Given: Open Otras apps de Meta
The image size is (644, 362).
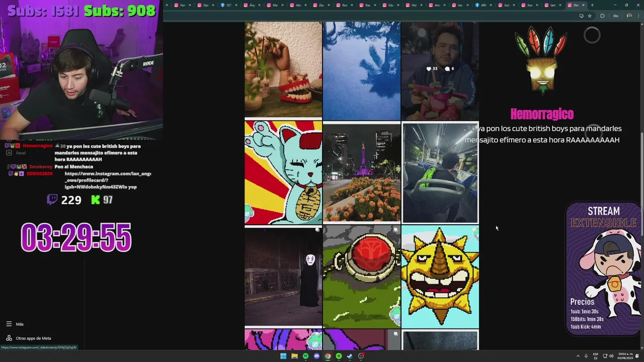Looking at the screenshot, I should click(x=29, y=338).
